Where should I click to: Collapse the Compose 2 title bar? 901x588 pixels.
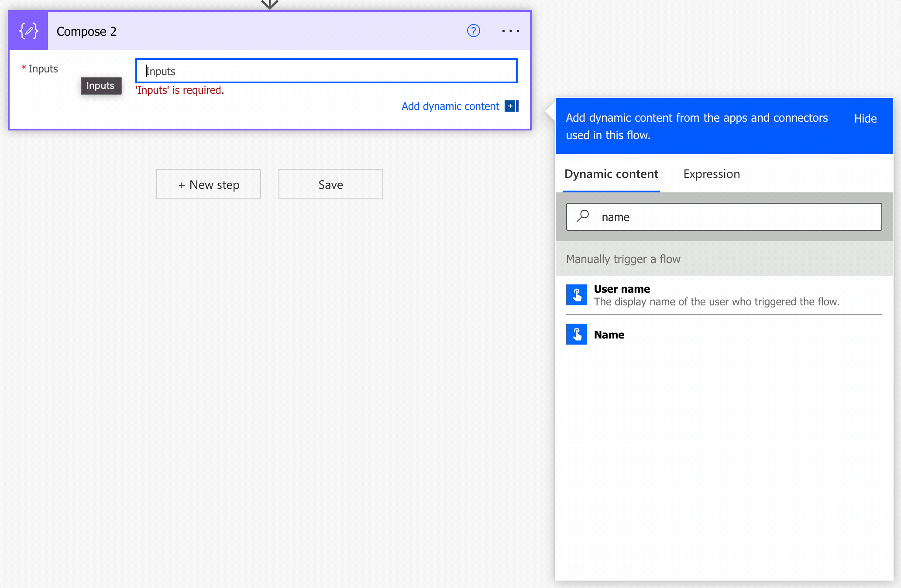[262, 31]
